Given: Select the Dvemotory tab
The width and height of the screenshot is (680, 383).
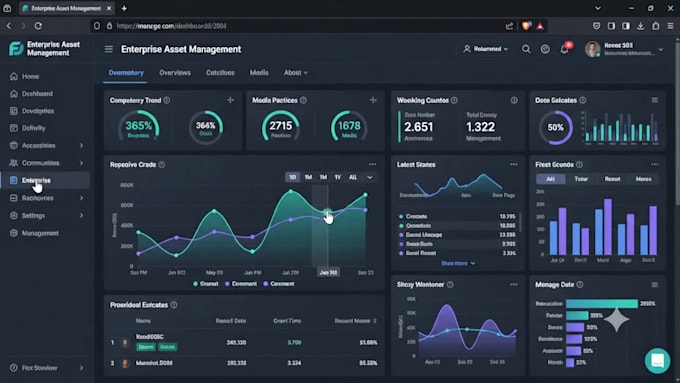Looking at the screenshot, I should (x=126, y=73).
